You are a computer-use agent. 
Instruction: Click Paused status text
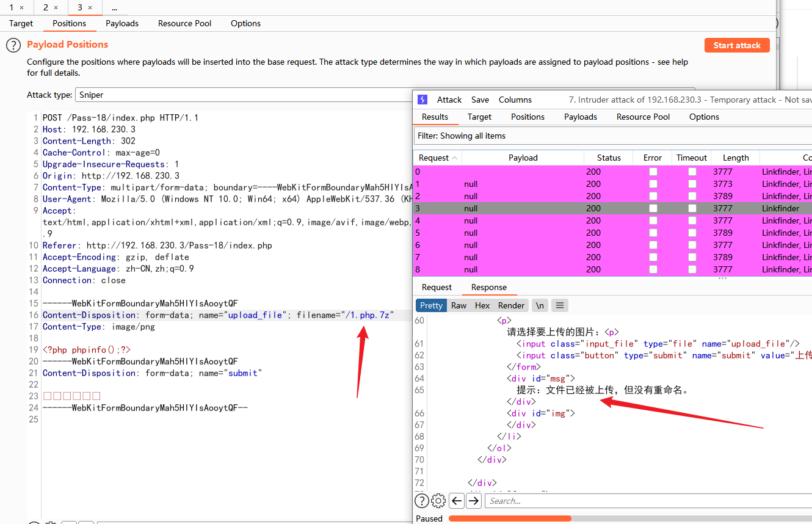(429, 519)
